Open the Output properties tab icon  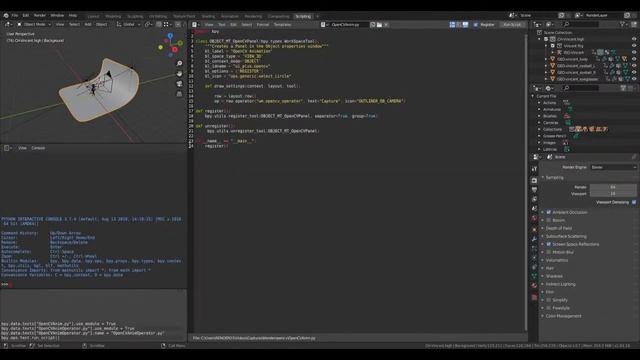[x=534, y=190]
